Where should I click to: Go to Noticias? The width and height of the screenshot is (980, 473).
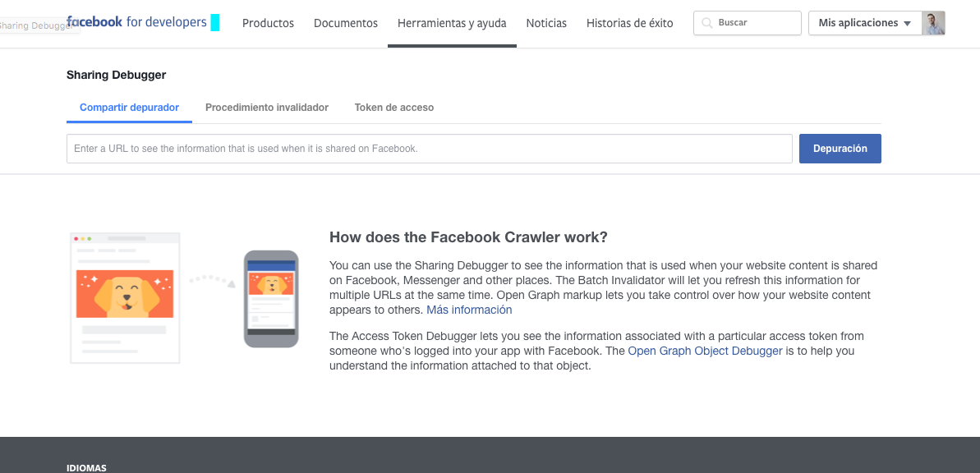click(546, 23)
